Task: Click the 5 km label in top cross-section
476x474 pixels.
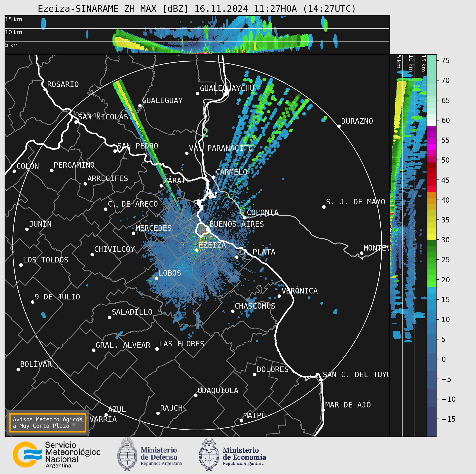Action: 12,45
